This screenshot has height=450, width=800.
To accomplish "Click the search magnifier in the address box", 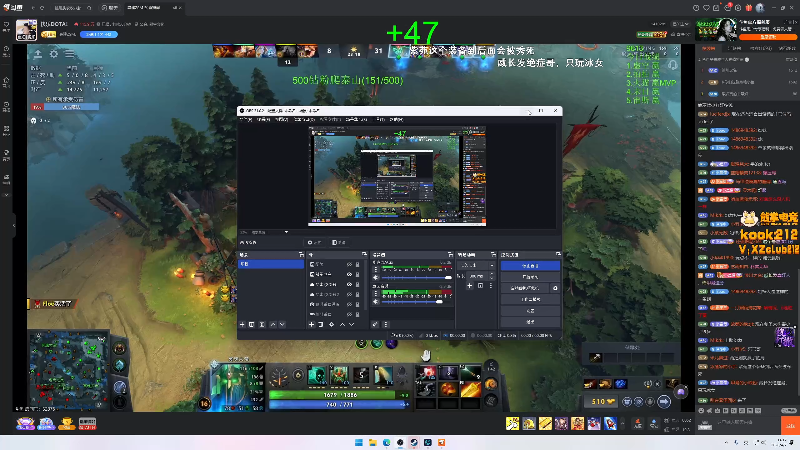I will [x=89, y=8].
